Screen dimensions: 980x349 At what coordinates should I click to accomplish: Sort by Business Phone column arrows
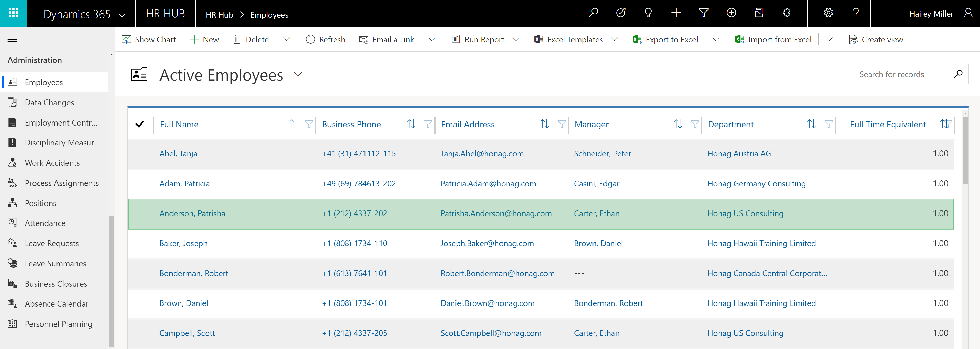pos(411,124)
